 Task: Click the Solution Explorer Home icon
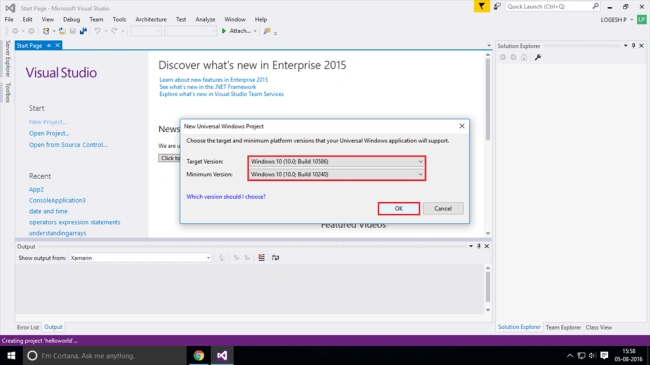(524, 57)
